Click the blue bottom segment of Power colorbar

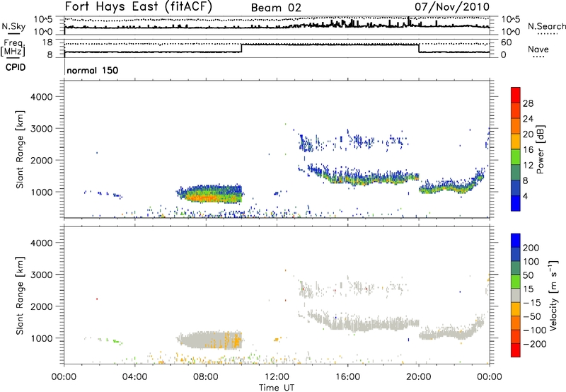516,203
